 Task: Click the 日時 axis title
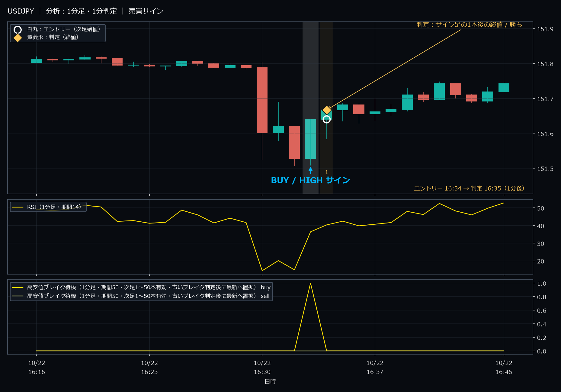[270, 381]
